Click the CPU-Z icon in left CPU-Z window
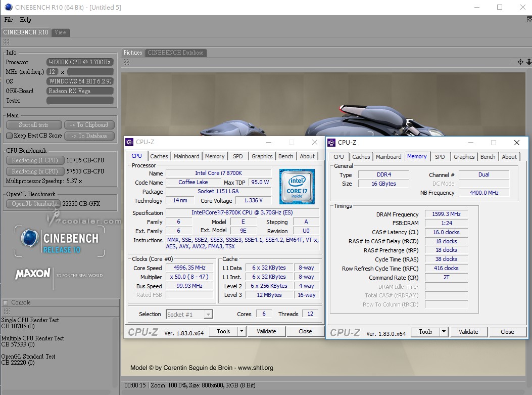 coord(129,142)
